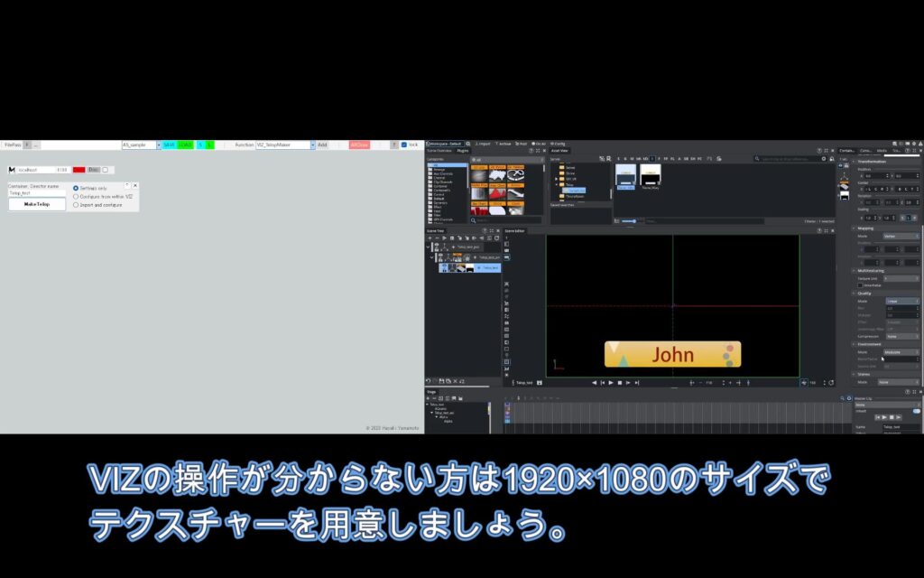Click the Stop button below Scene Editor
924x578 pixels.
click(620, 383)
